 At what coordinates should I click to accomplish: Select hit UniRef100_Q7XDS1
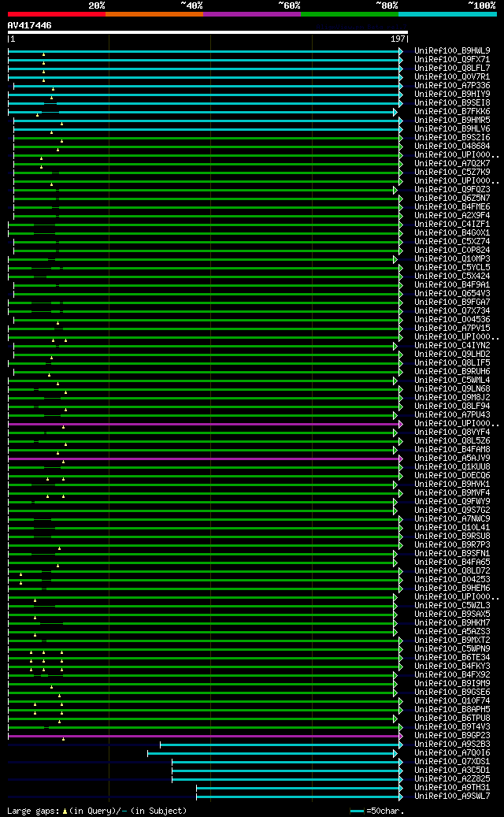pyautogui.click(x=452, y=761)
